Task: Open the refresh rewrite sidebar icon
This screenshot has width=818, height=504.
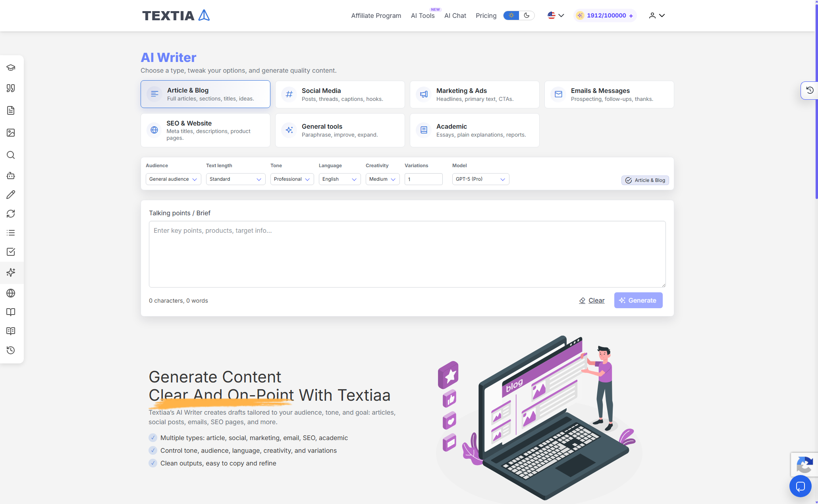Action: (11, 214)
